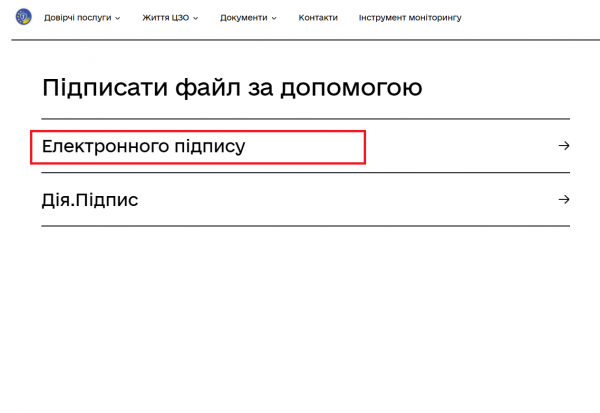Open the Документи menu
600x413 pixels.
(x=244, y=18)
